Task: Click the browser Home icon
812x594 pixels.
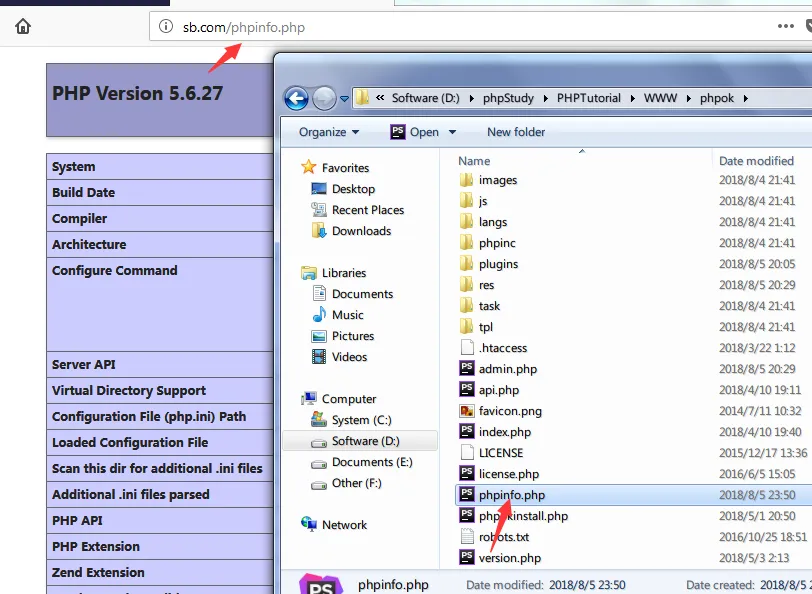Action: click(x=22, y=27)
